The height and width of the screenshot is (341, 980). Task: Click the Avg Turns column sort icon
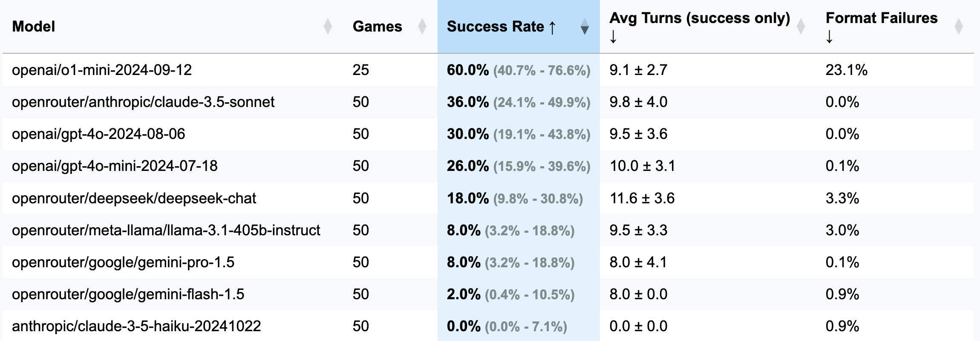coord(801,26)
